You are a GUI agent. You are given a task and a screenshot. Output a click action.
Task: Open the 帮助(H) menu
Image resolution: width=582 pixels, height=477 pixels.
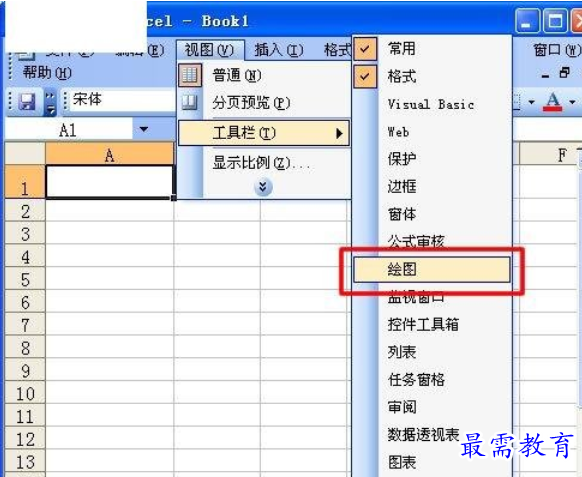pos(47,72)
